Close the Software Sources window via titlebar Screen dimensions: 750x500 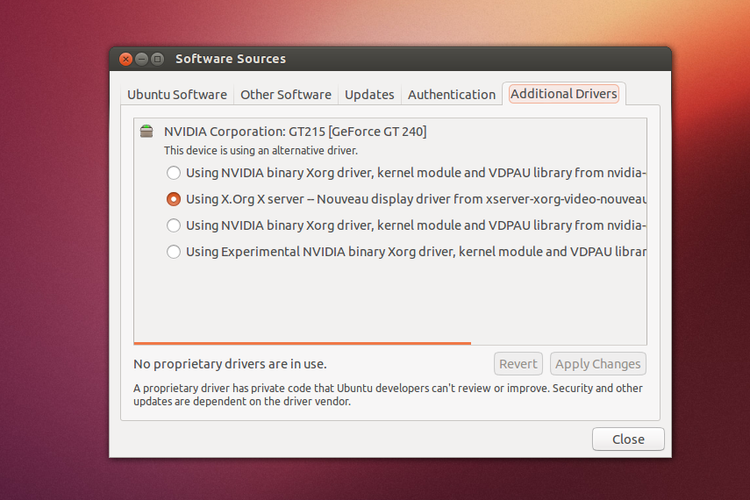(126, 59)
